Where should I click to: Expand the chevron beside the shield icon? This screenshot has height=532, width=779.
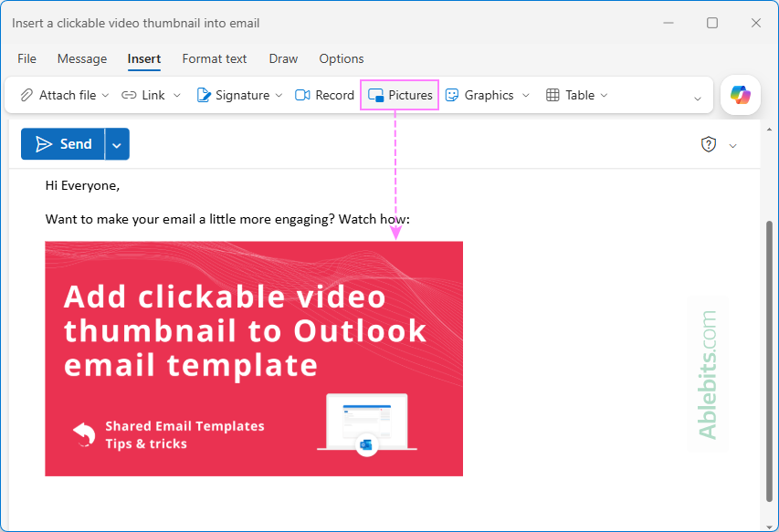[x=732, y=146]
